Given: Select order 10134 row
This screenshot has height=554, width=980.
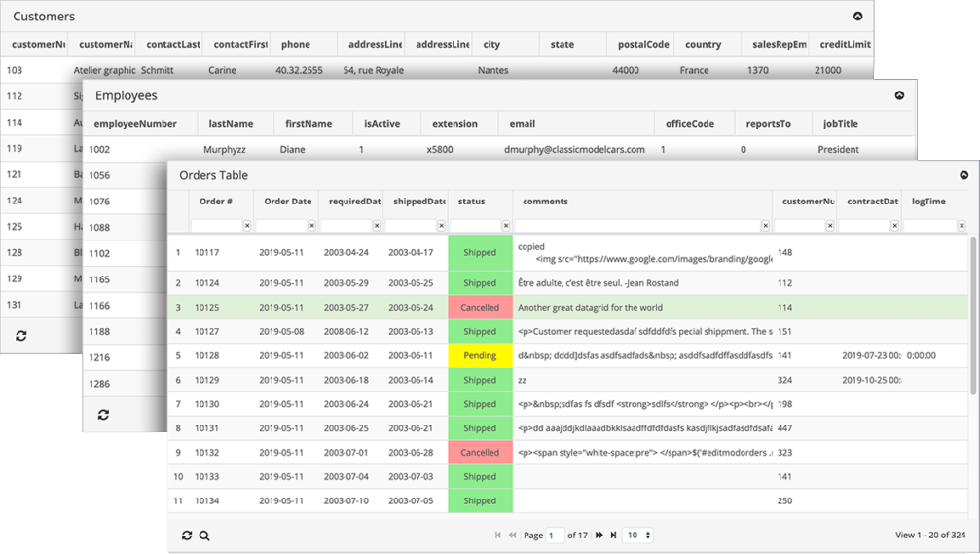Looking at the screenshot, I should 567,500.
